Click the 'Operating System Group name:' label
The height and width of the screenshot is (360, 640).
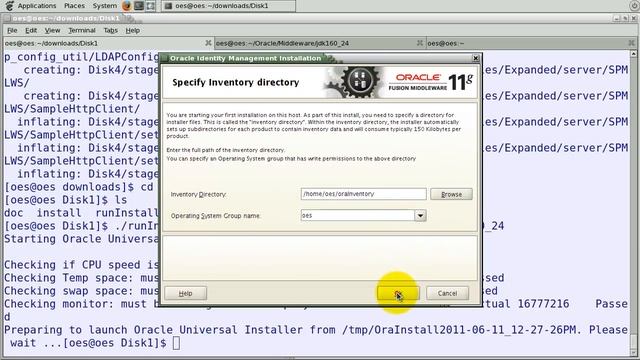[216, 216]
